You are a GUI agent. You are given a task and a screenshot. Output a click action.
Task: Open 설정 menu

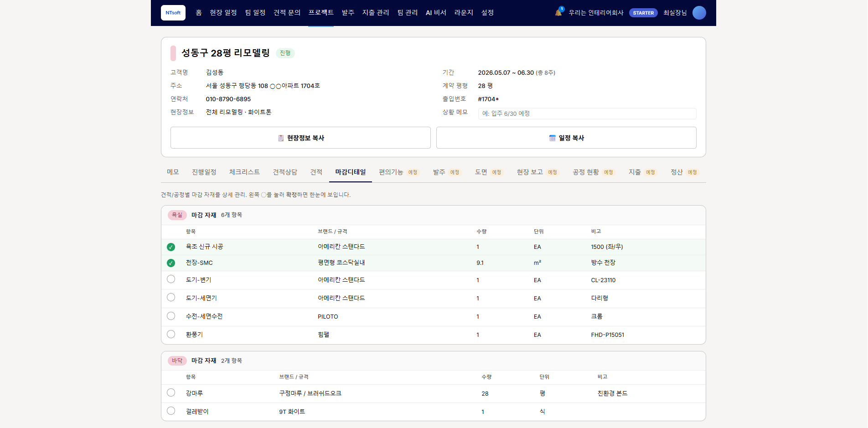(487, 13)
